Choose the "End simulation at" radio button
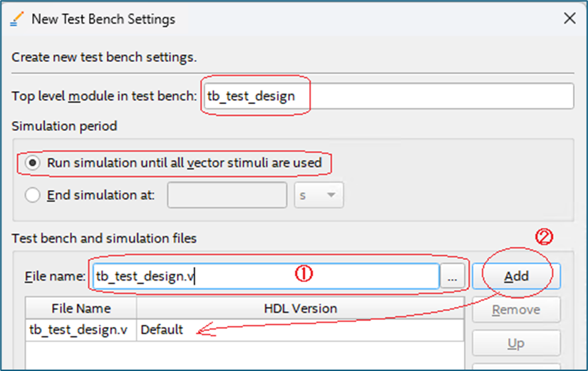 click(x=33, y=195)
